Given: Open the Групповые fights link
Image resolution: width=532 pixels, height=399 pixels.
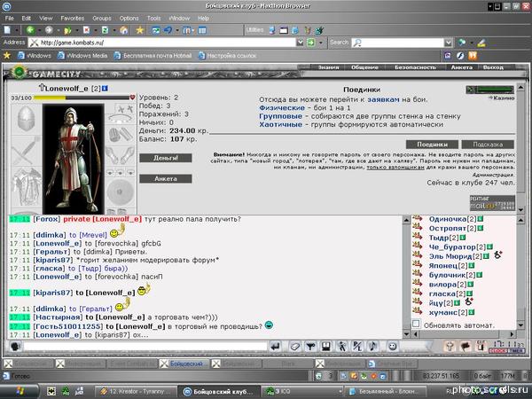Looking at the screenshot, I should click(x=280, y=116).
